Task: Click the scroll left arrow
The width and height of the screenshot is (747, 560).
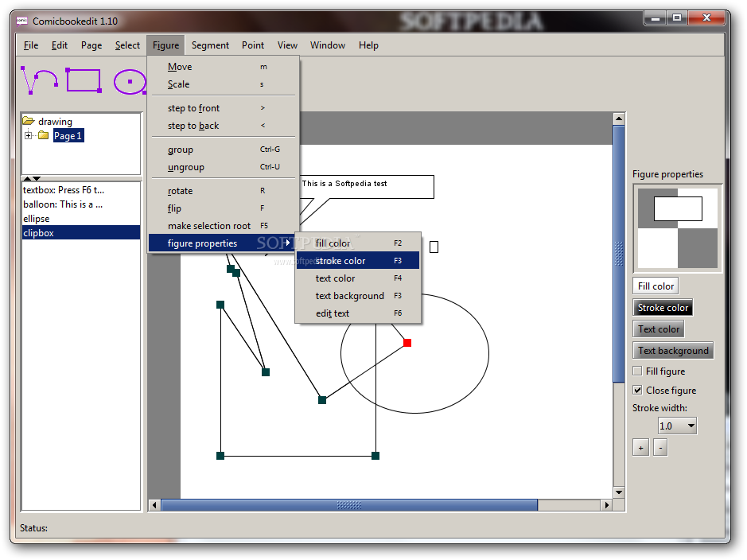Action: (154, 505)
